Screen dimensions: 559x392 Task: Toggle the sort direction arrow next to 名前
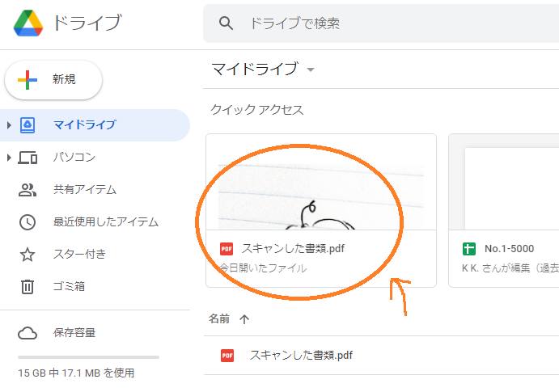tap(244, 319)
